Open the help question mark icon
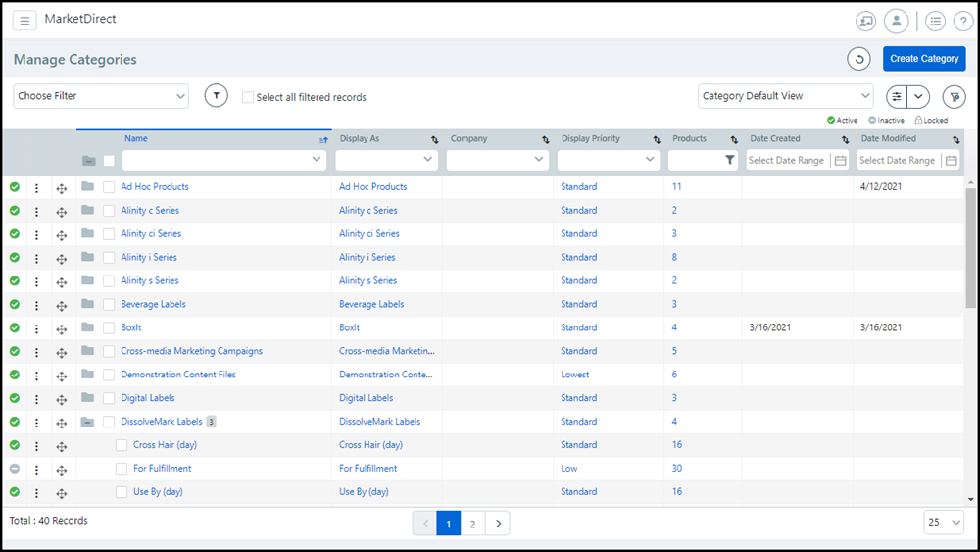This screenshot has width=980, height=552. 962,21
